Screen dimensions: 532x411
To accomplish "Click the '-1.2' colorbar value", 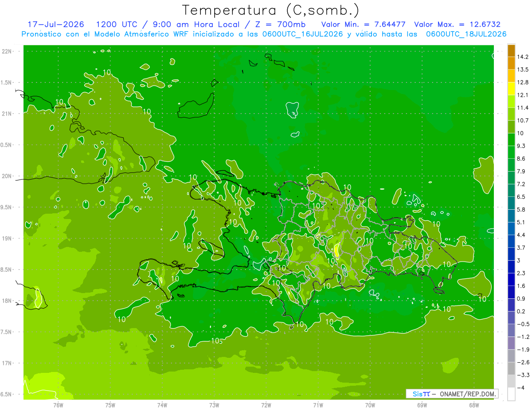I will click(524, 337).
